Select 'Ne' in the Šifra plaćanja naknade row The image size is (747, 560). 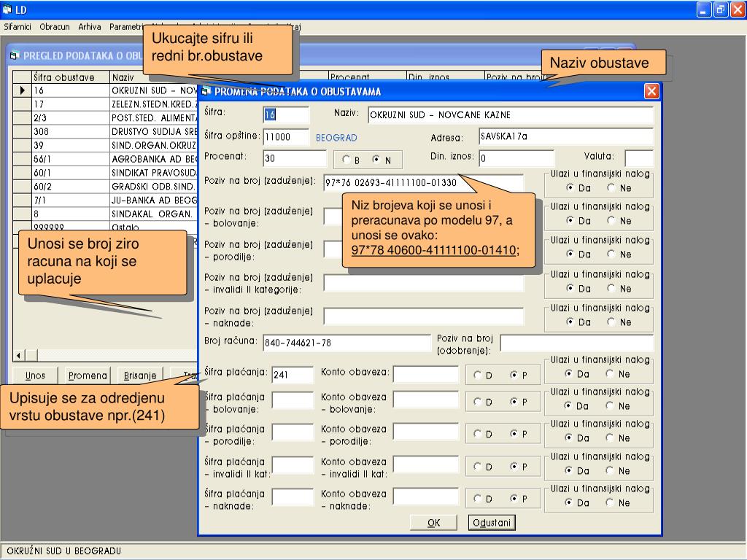(611, 502)
